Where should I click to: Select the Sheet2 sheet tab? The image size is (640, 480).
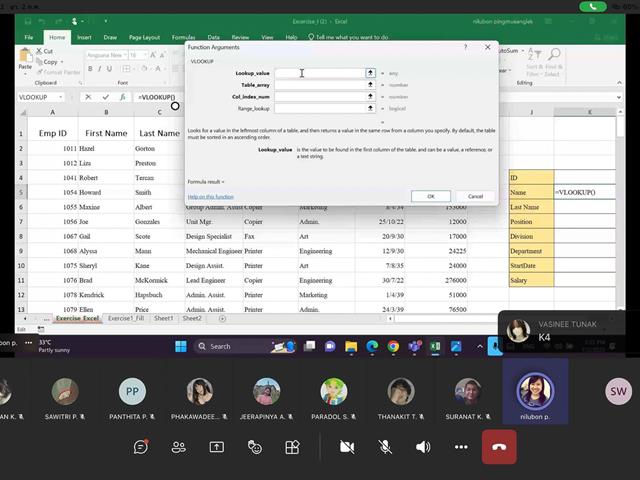click(192, 318)
